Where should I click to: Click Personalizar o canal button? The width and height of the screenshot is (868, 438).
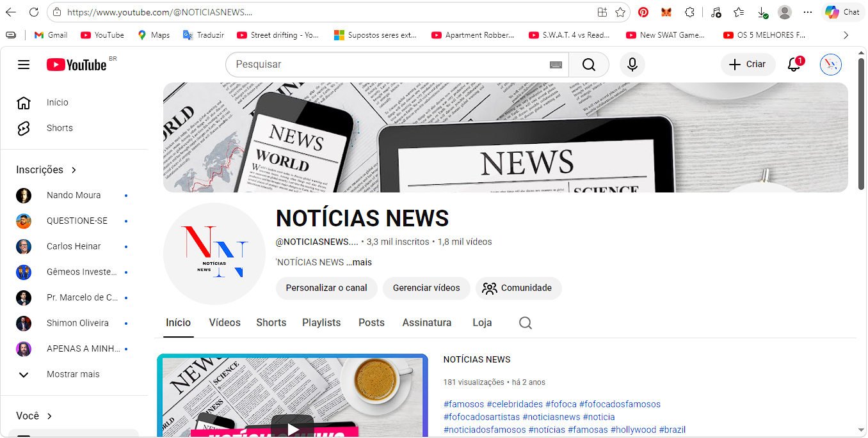click(x=326, y=288)
